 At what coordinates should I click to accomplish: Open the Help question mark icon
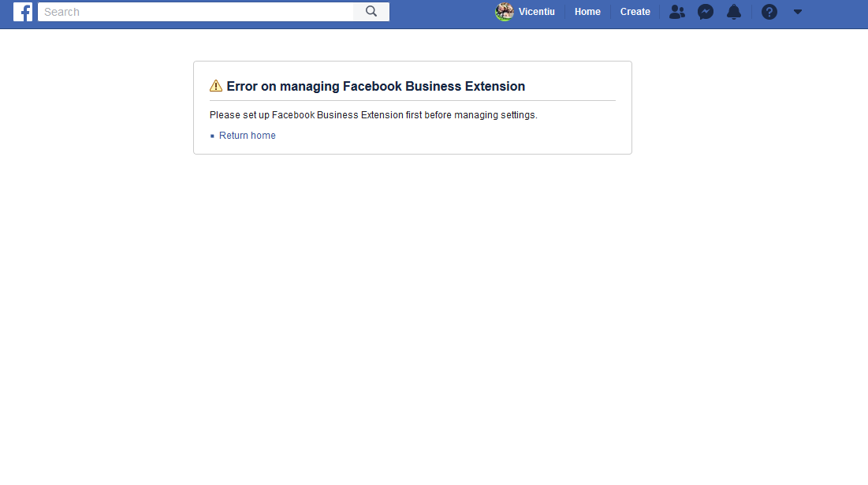(x=769, y=12)
